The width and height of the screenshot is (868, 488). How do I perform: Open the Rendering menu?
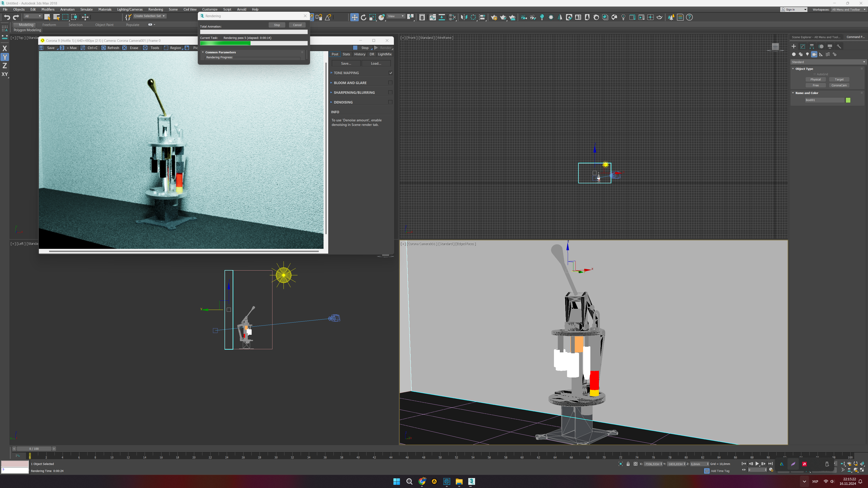pos(155,9)
